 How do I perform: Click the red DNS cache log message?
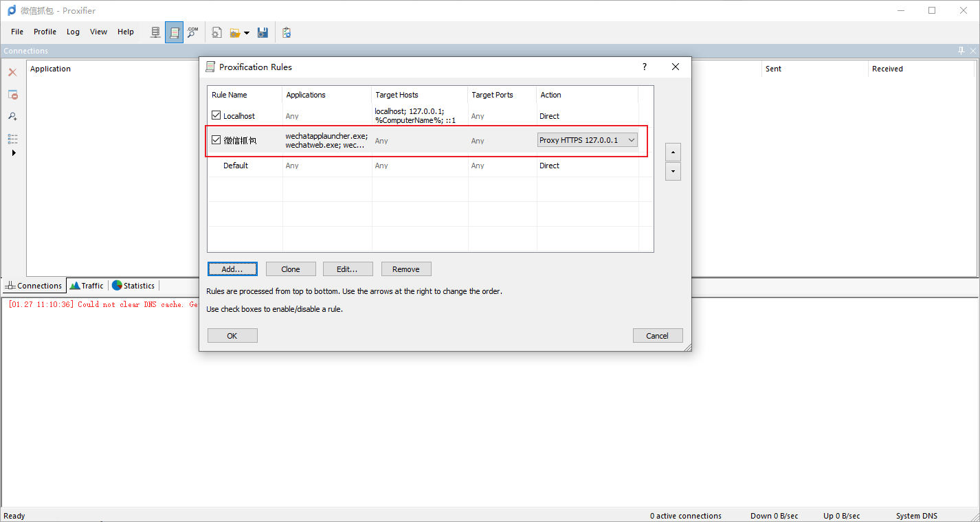click(103, 304)
